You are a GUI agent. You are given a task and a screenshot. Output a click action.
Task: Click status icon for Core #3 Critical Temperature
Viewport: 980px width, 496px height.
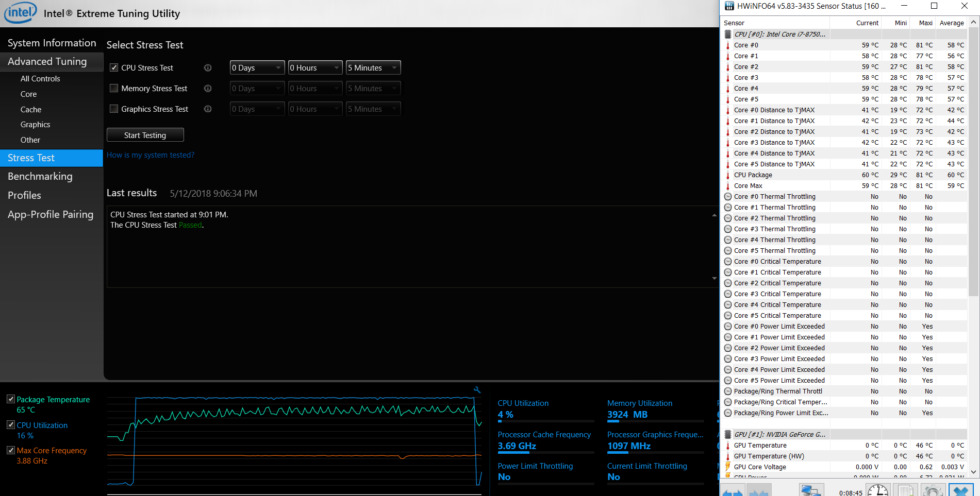click(728, 294)
